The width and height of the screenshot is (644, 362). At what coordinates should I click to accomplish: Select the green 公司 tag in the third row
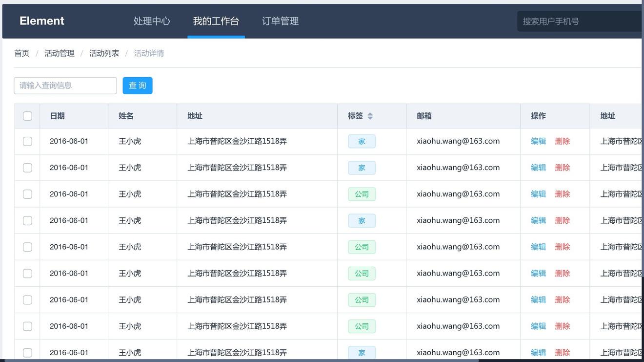[361, 193]
